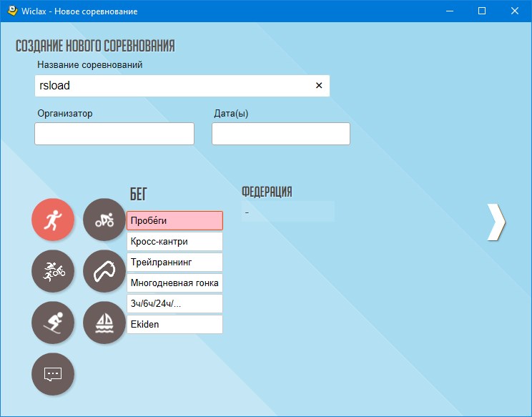
Task: Choose the cycling sport icon
Action: point(104,220)
